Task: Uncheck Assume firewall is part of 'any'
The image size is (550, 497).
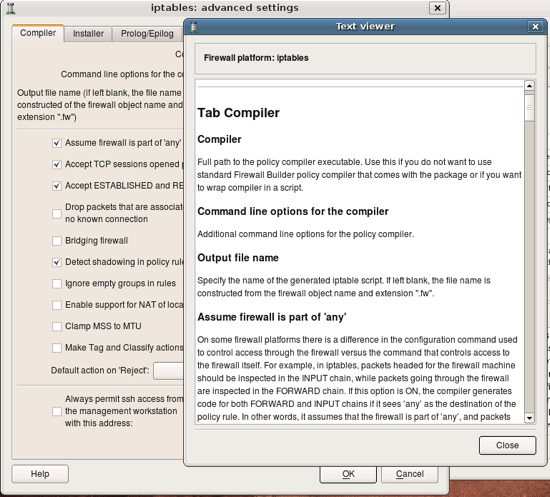Action: [x=57, y=143]
